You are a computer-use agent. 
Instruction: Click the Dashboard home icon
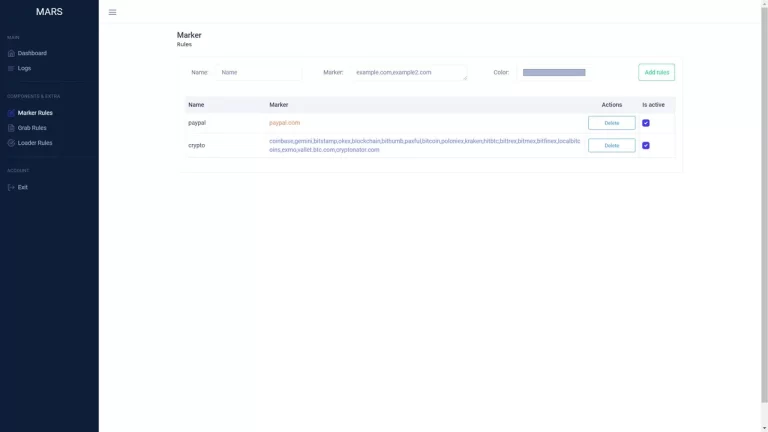11,53
